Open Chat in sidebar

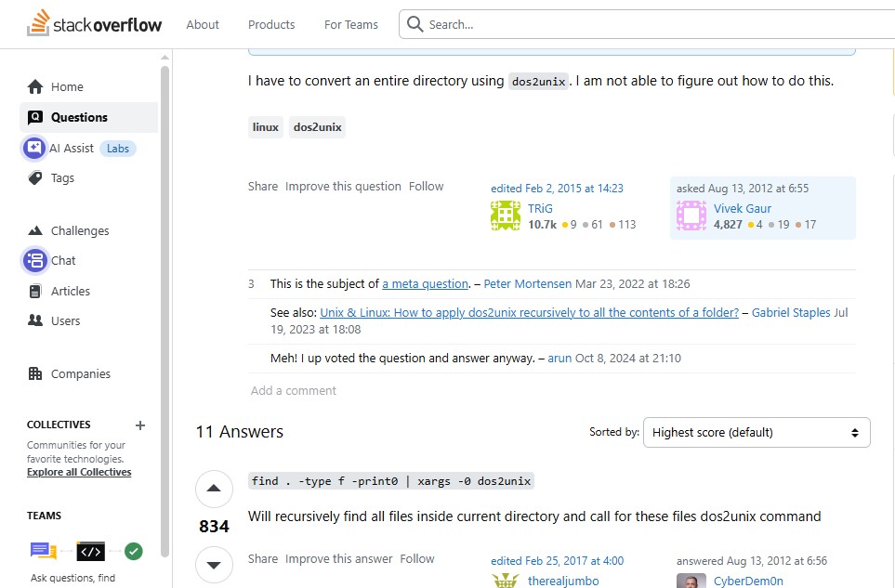(63, 261)
